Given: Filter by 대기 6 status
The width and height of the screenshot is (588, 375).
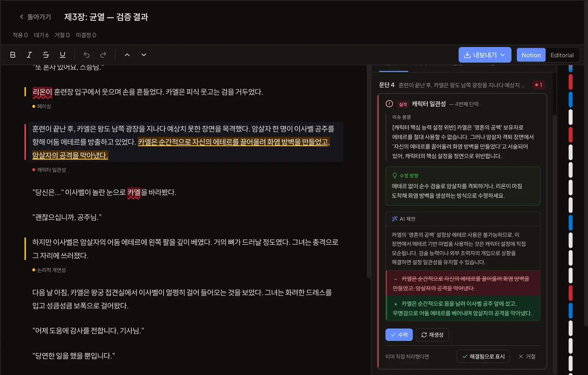Looking at the screenshot, I should click(41, 35).
